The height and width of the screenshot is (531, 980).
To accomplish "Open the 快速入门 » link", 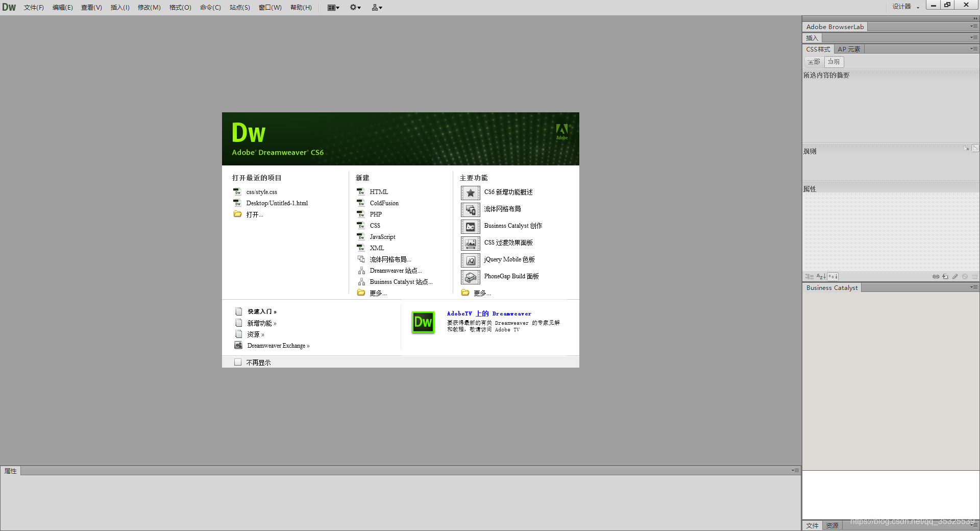I will click(x=262, y=311).
